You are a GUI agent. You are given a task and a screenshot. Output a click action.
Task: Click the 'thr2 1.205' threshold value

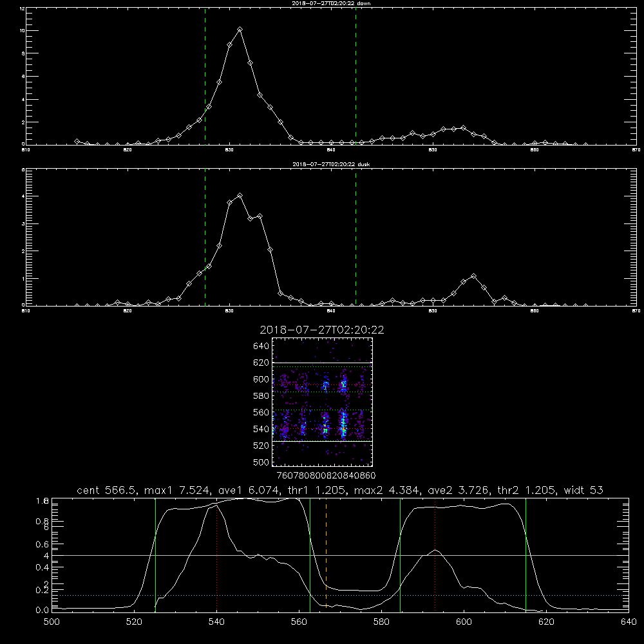pos(527,490)
